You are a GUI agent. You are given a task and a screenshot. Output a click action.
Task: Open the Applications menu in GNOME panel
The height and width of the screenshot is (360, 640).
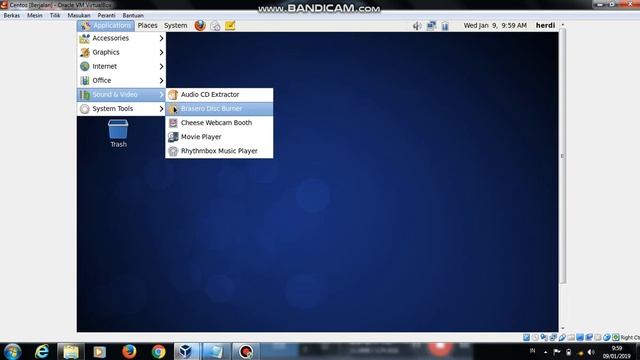pos(106,26)
